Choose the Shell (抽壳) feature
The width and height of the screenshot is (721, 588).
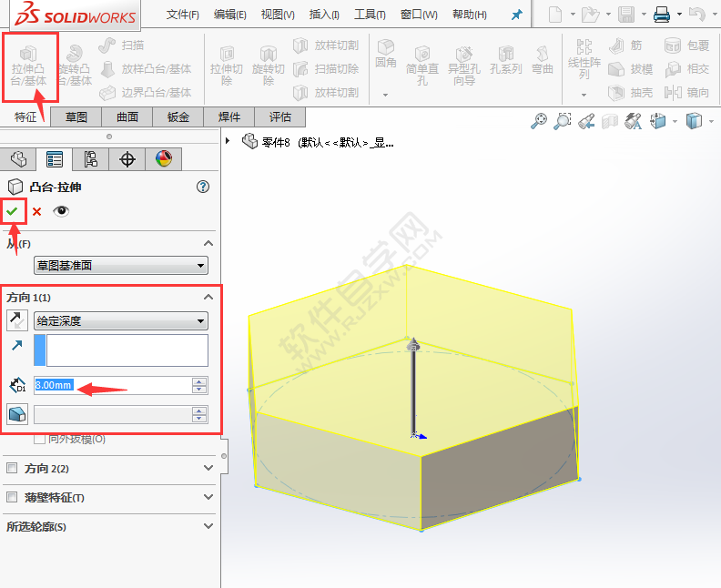coord(630,93)
